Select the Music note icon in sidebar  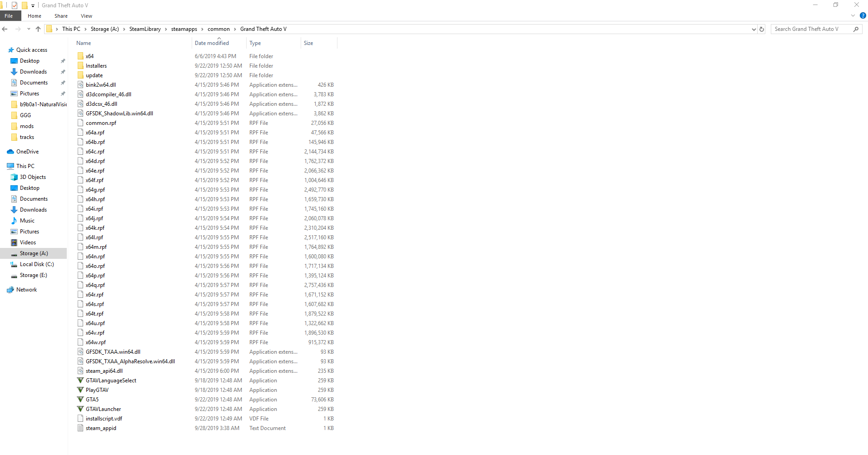[x=14, y=221]
